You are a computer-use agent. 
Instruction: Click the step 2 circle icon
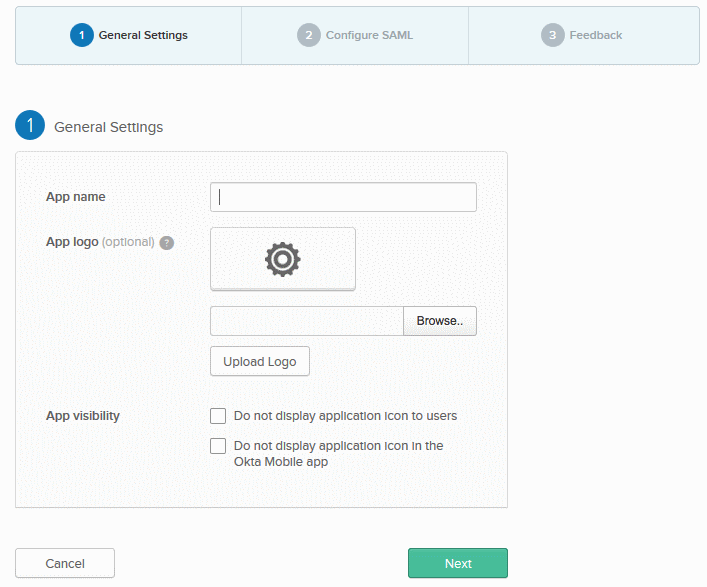coord(308,35)
